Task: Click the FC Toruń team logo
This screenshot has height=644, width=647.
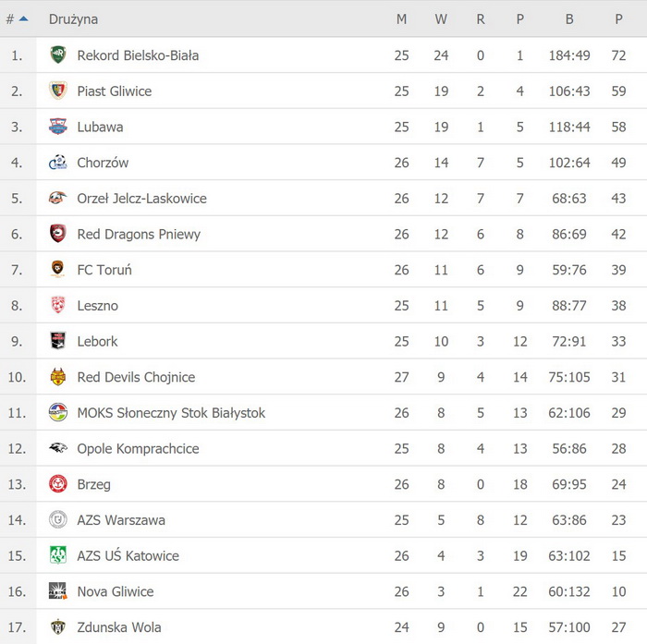Action: coord(58,270)
